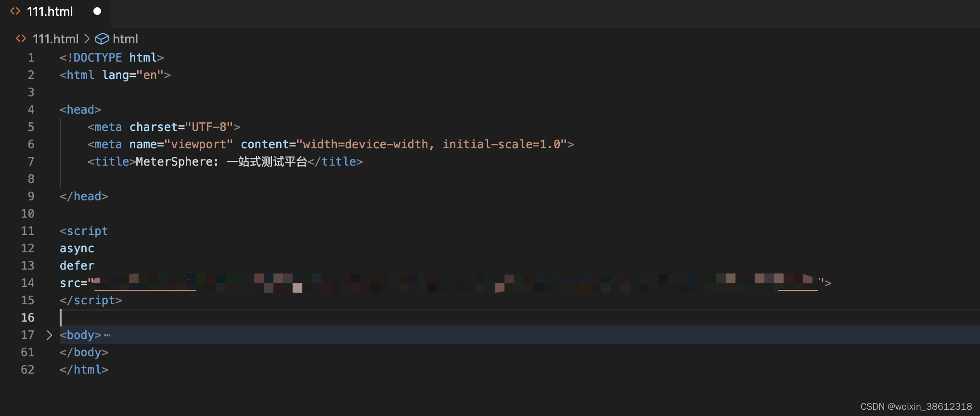The width and height of the screenshot is (980, 416).
Task: Click the MeterSphere title text
Action: pos(221,162)
